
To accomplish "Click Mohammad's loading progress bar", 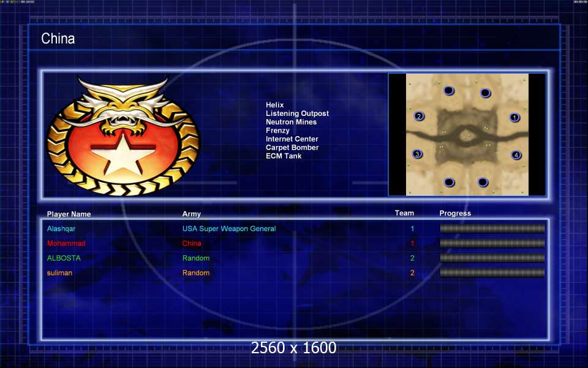I will click(492, 243).
